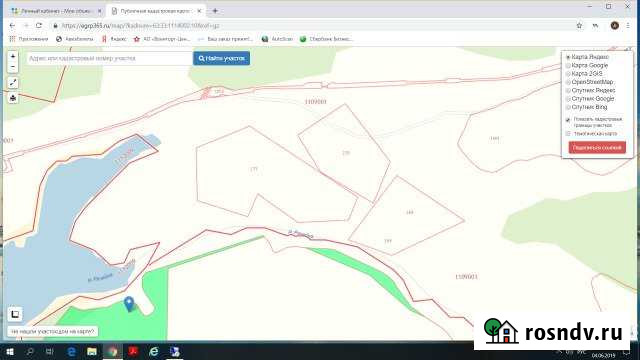
Task: Launch Internet Explorer from taskbar
Action: 154,351
